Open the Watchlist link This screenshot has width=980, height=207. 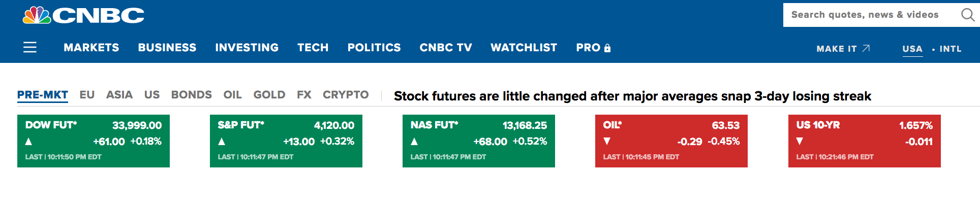(524, 47)
